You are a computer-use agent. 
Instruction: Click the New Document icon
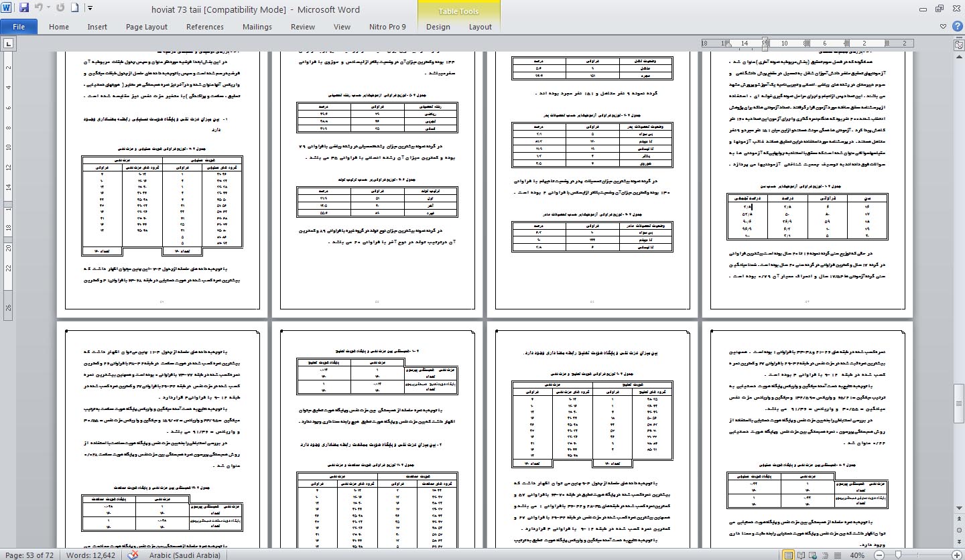[x=75, y=9]
